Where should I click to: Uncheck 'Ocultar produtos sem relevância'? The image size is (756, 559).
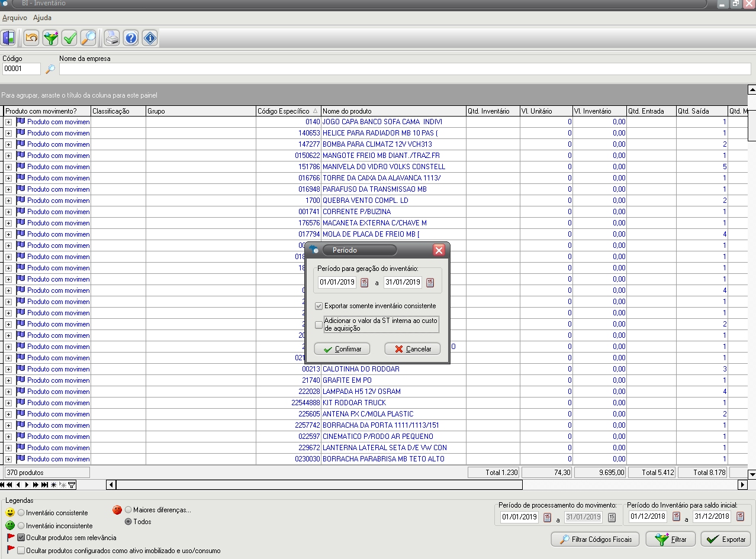click(x=21, y=538)
